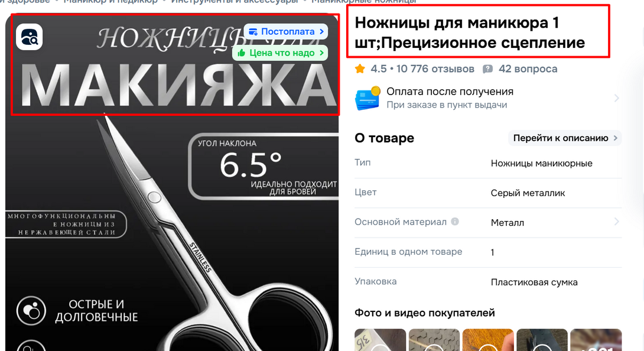This screenshot has width=644, height=351.
Task: Click the payment card icon
Action: coord(367,98)
